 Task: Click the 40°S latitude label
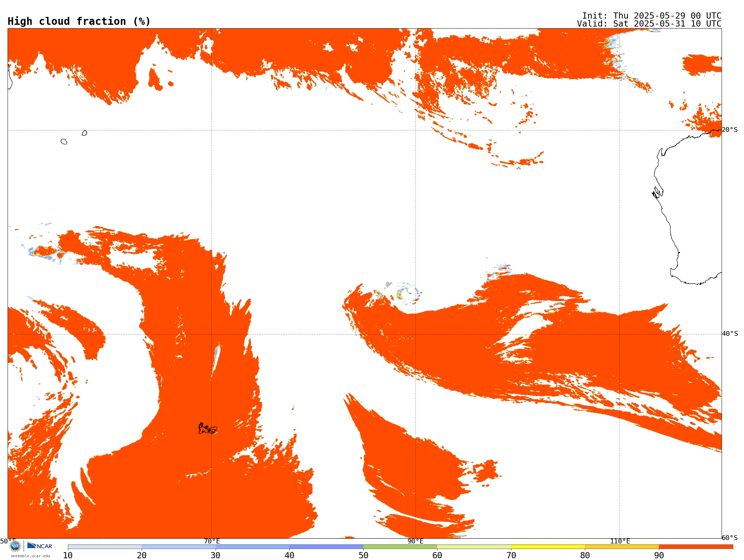point(730,334)
